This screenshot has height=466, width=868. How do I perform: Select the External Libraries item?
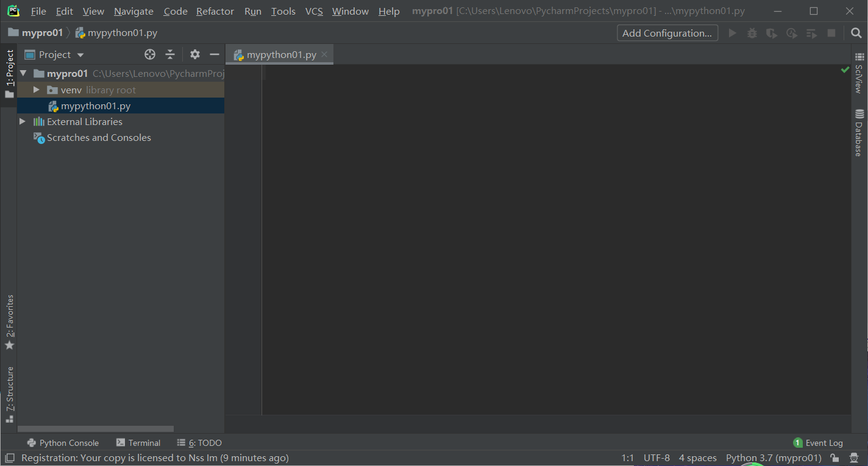click(x=121, y=121)
